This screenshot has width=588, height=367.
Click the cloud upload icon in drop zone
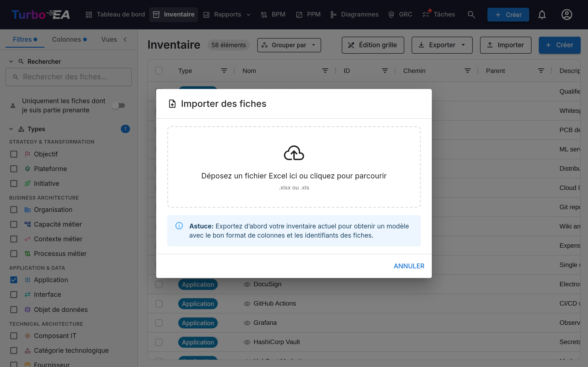[x=294, y=153]
